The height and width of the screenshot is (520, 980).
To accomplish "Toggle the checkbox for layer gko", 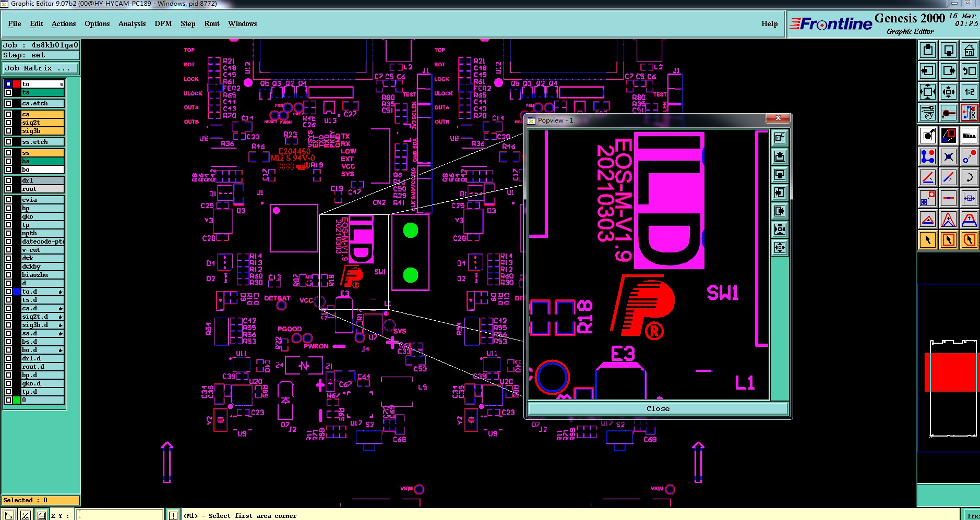I will (x=8, y=216).
